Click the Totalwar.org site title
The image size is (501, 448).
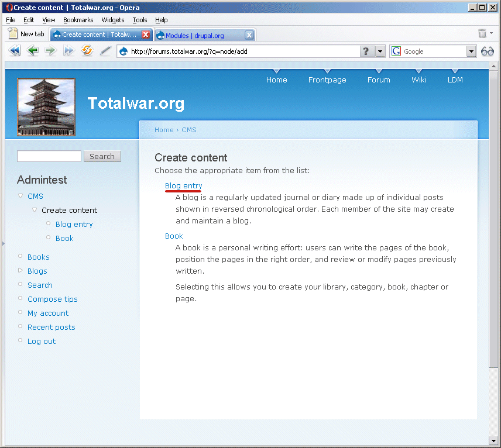[136, 103]
